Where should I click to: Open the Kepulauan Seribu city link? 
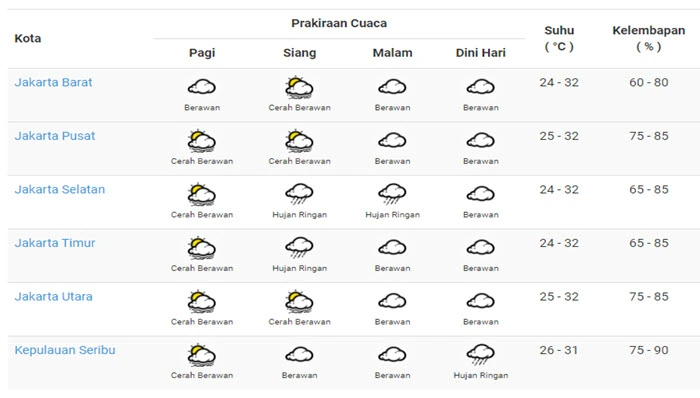(x=65, y=350)
